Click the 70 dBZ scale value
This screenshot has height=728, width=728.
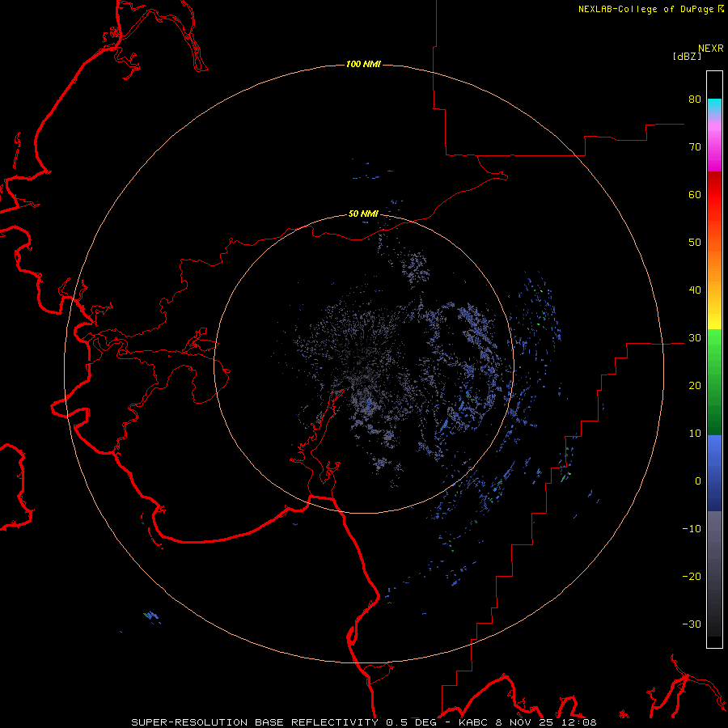click(695, 146)
